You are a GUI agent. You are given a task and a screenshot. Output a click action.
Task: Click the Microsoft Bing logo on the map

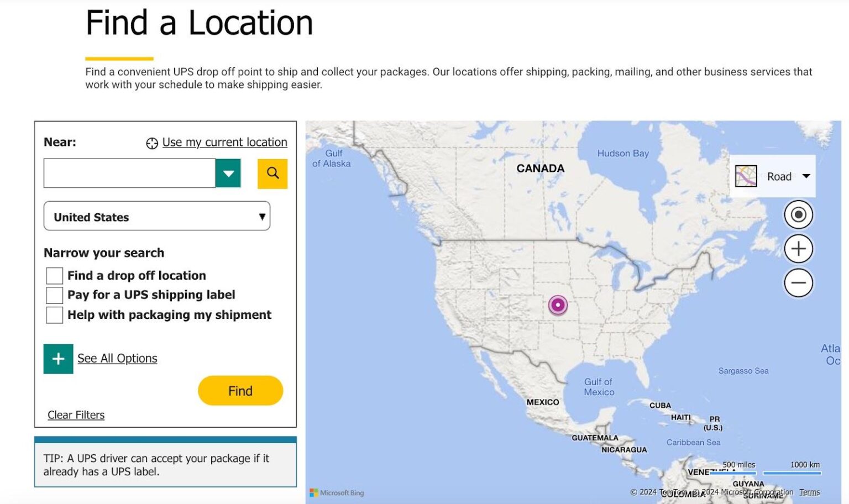[x=338, y=492]
